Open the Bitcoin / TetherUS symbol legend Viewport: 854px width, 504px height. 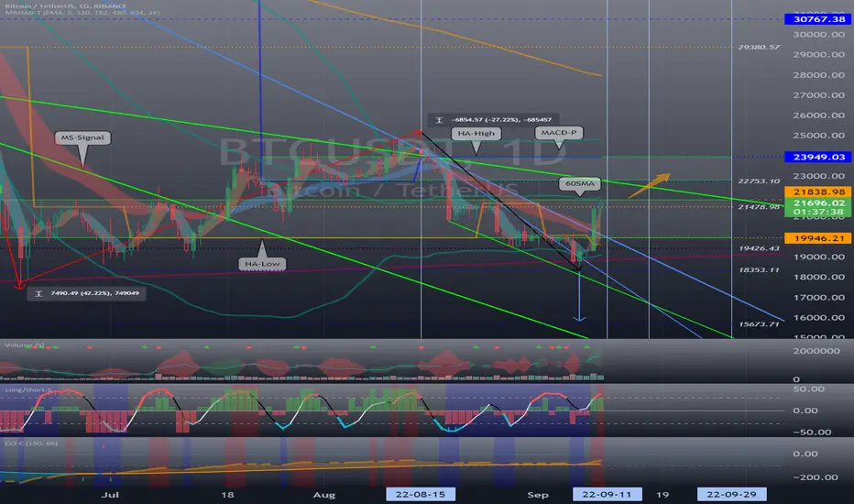(65, 6)
